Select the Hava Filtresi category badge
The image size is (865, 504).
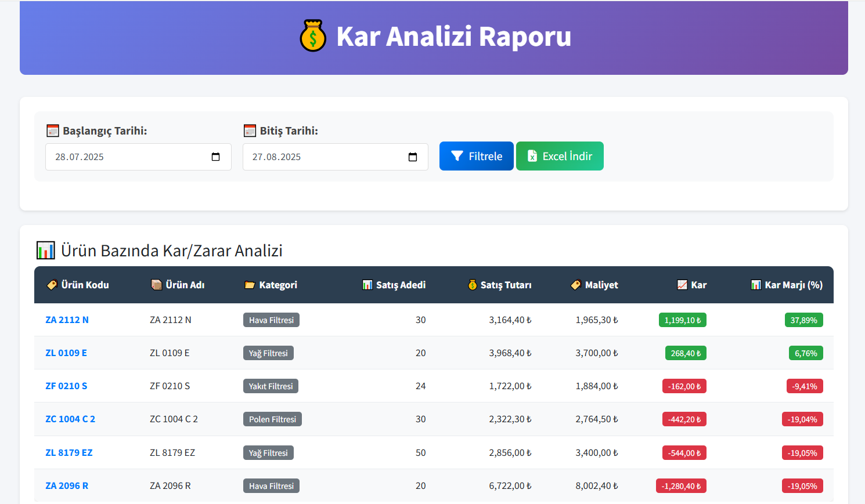271,320
